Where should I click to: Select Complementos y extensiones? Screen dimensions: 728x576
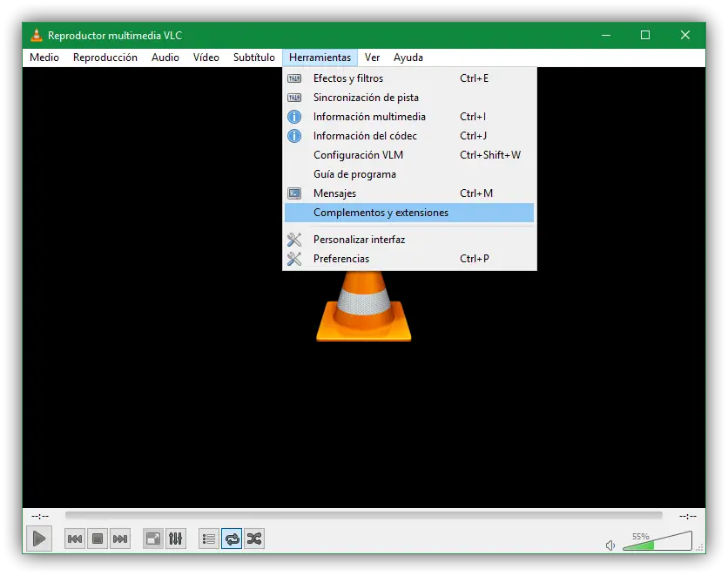409,213
